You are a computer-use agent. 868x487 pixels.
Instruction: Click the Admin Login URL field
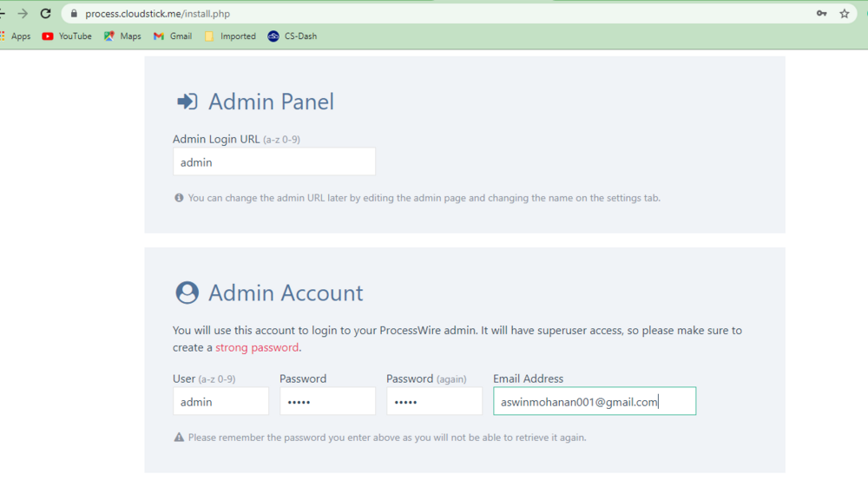[x=274, y=162]
